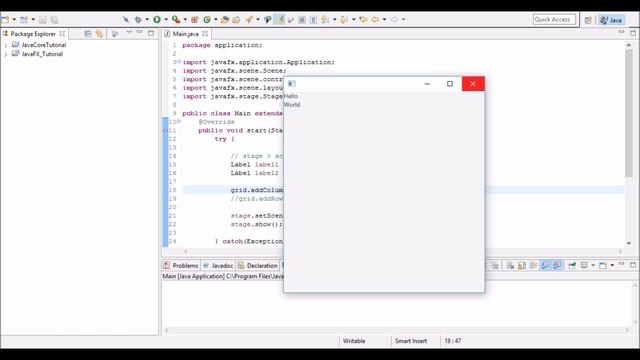This screenshot has height=360, width=640.
Task: Click the New Java Package icon
Action: click(x=195, y=19)
